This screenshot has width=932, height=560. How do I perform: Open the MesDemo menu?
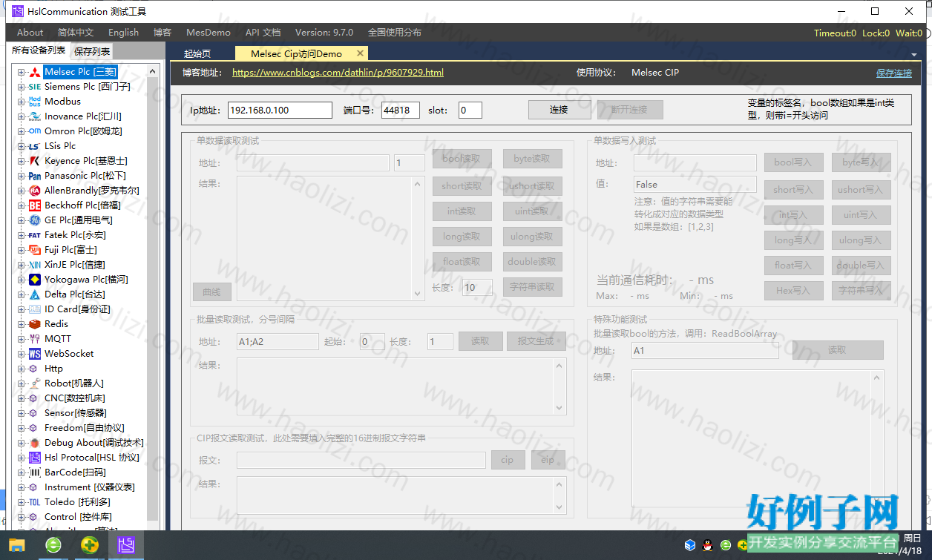click(x=208, y=33)
